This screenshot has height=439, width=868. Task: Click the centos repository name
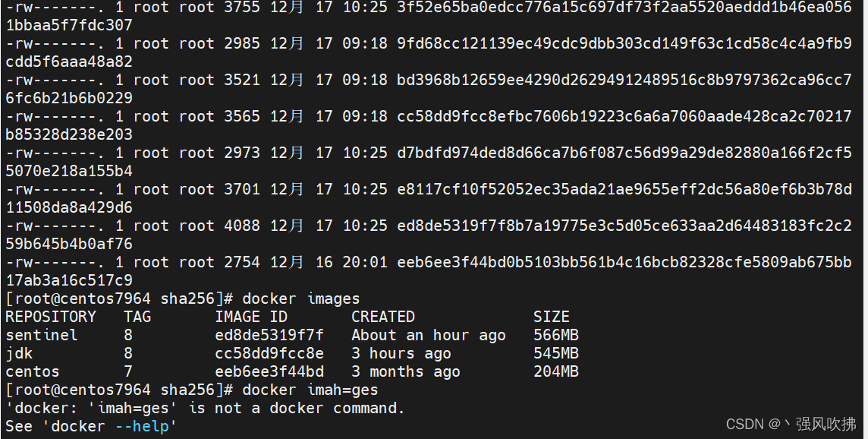pyautogui.click(x=33, y=371)
